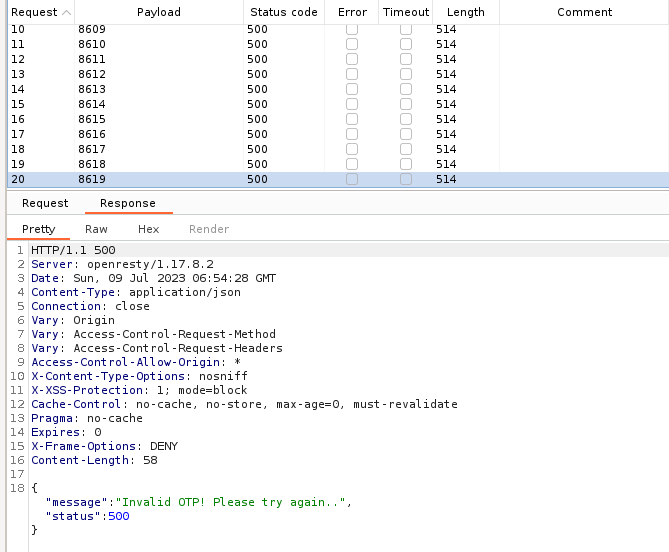
Task: Switch to the Request tab
Action: click(45, 203)
